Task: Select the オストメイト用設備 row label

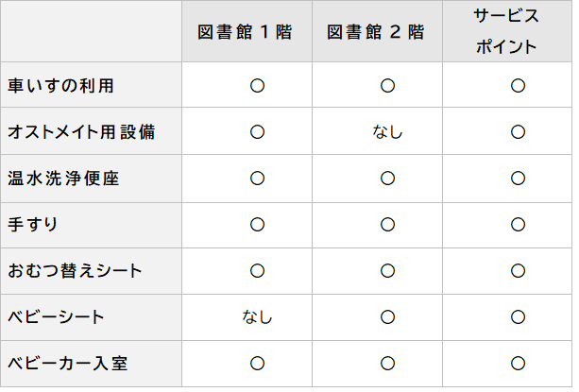Action: [x=80, y=132]
